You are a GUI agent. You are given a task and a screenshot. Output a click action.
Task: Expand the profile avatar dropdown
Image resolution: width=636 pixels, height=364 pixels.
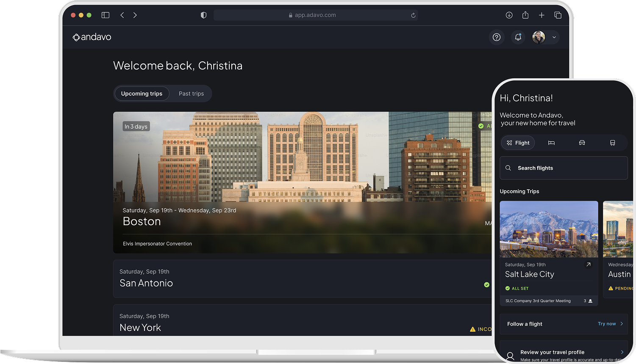pyautogui.click(x=554, y=37)
